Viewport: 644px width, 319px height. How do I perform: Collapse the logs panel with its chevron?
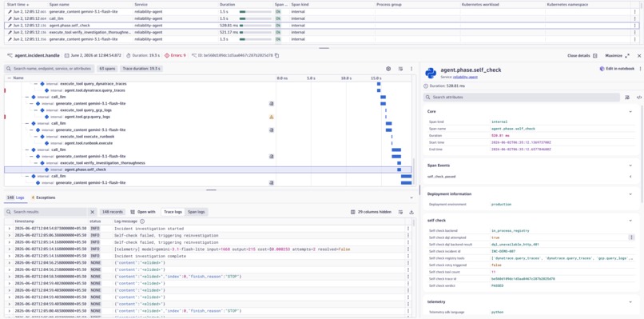tap(411, 197)
